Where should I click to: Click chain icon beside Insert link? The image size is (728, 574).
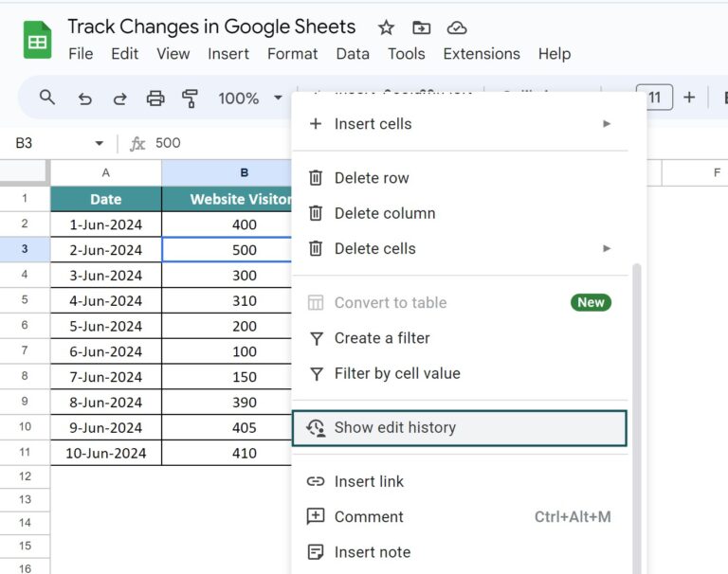click(316, 481)
